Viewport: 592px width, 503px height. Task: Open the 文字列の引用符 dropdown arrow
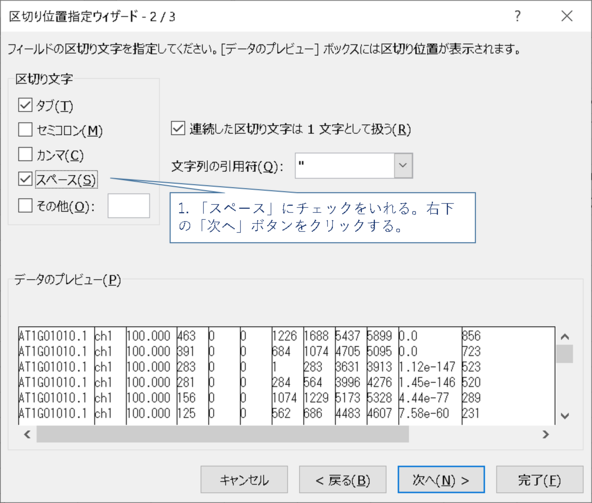403,165
